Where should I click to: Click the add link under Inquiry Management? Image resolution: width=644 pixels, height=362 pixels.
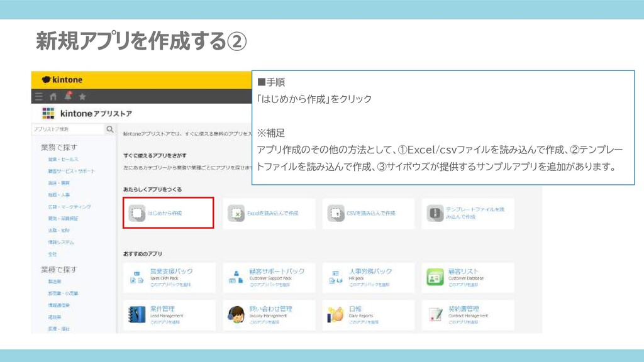(x=264, y=322)
